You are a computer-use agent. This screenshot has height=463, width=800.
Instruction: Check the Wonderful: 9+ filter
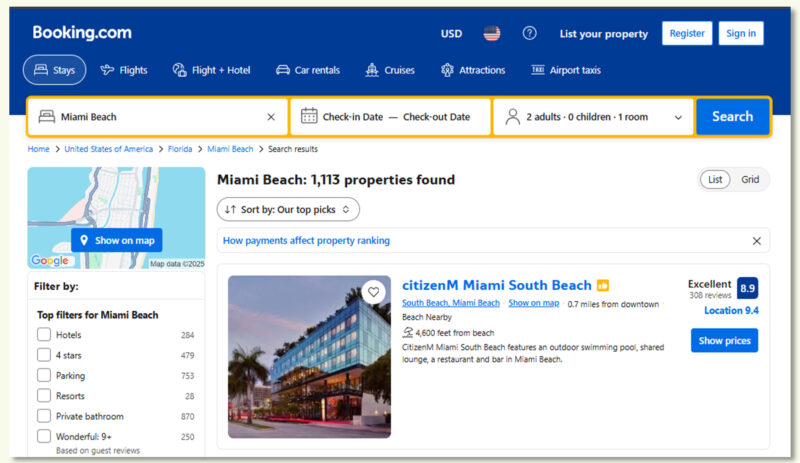44,436
